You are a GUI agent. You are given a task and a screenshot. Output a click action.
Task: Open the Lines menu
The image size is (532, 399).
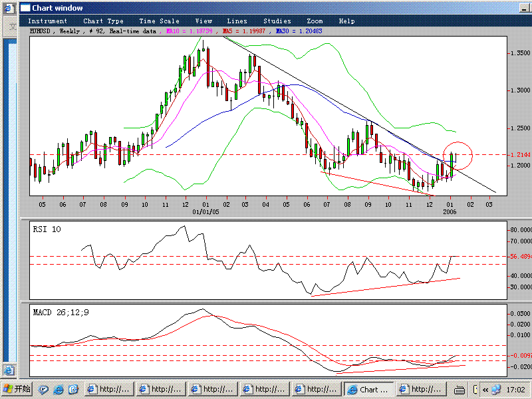tap(237, 21)
